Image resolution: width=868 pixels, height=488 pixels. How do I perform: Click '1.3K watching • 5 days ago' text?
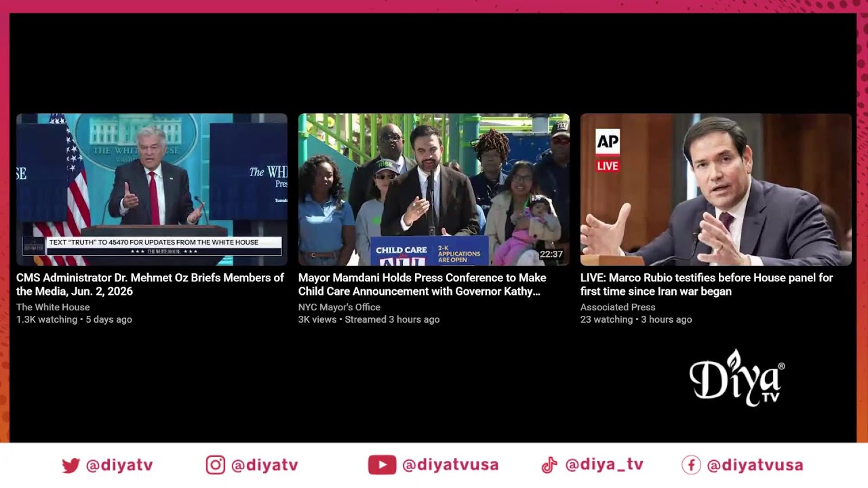[74, 319]
